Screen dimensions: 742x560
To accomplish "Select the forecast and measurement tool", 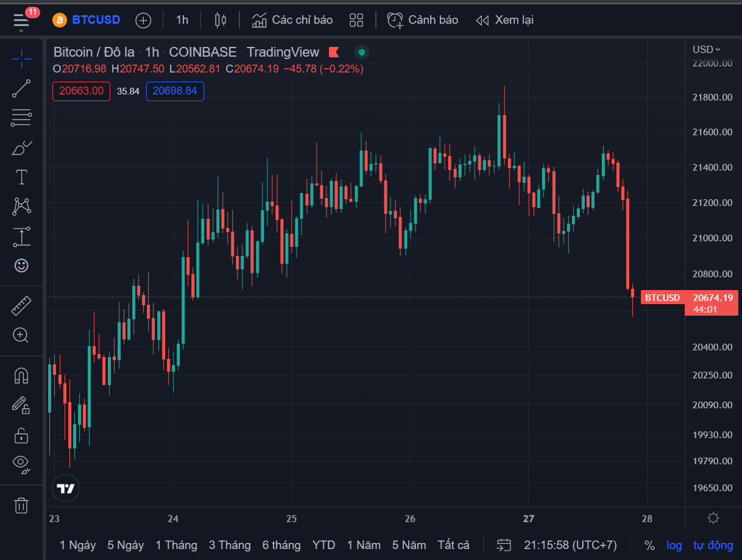I will click(21, 236).
